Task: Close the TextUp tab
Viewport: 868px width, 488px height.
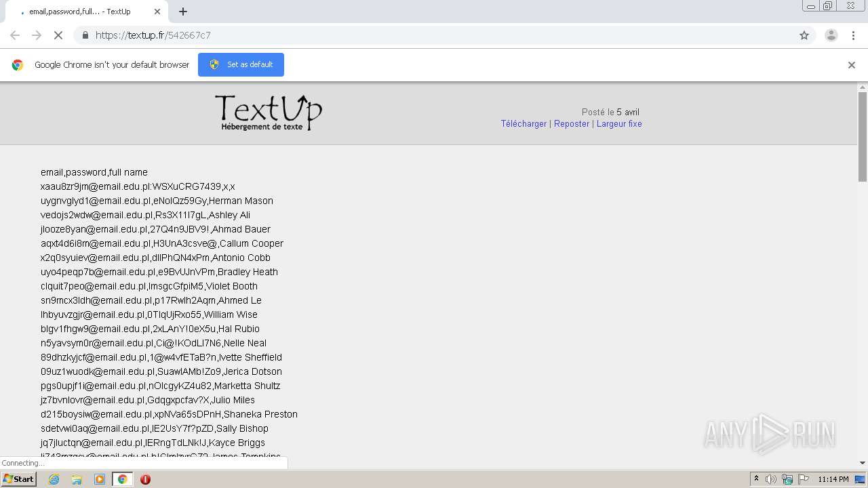Action: tap(157, 12)
